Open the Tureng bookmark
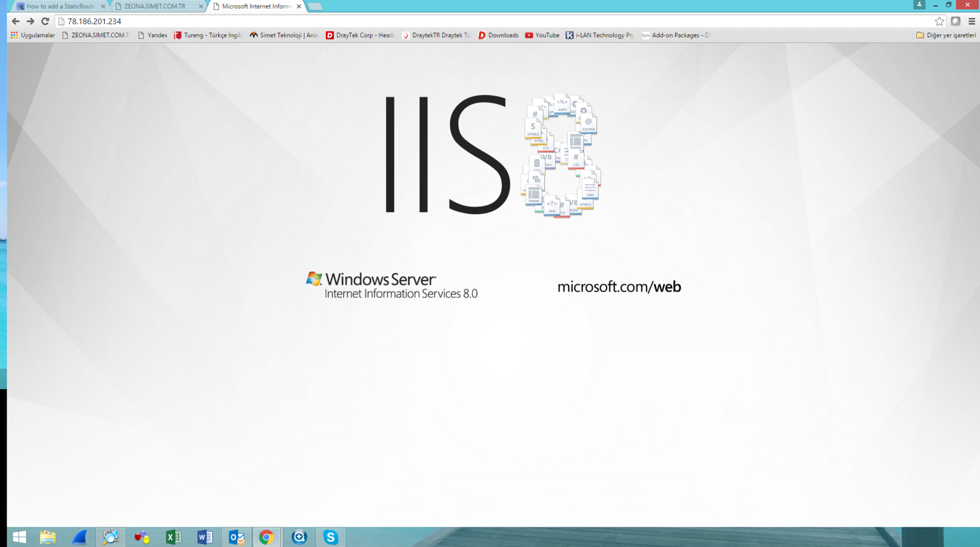Viewport: 980px width, 547px height. 208,36
